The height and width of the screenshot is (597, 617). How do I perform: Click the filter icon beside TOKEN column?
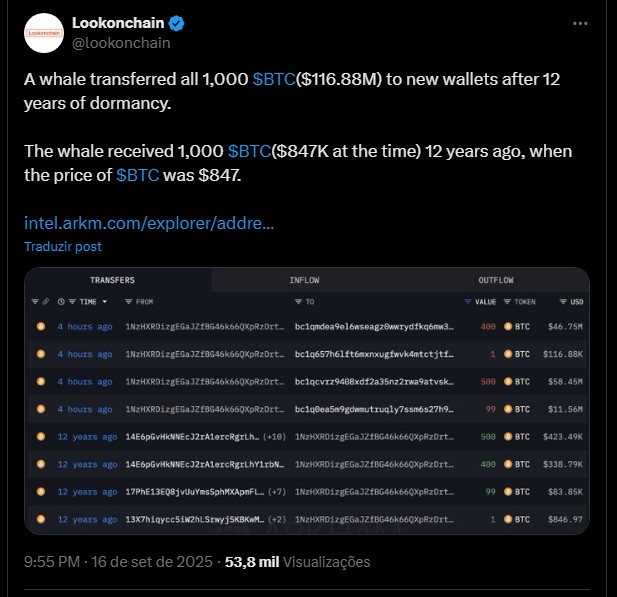click(x=507, y=302)
